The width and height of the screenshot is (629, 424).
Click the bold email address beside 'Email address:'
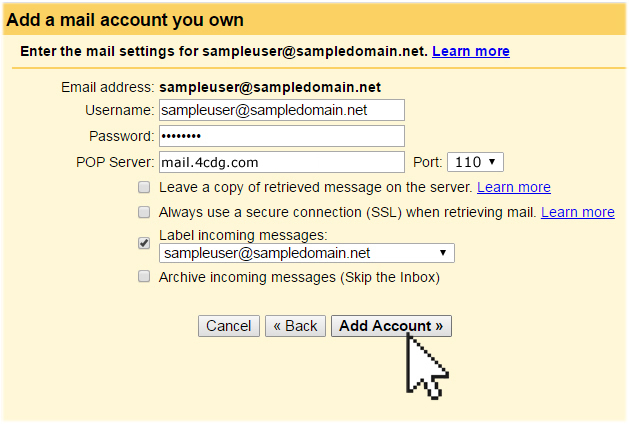[x=270, y=87]
